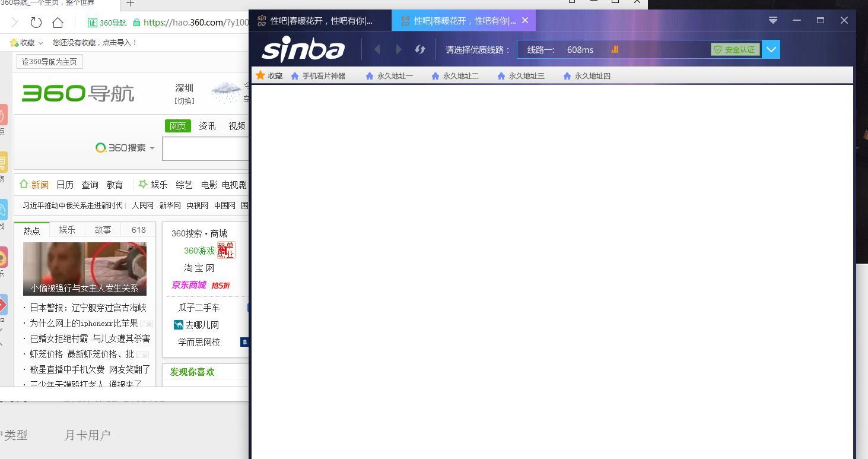This screenshot has height=459, width=868.
Task: Open the 新华网 link
Action: [170, 205]
